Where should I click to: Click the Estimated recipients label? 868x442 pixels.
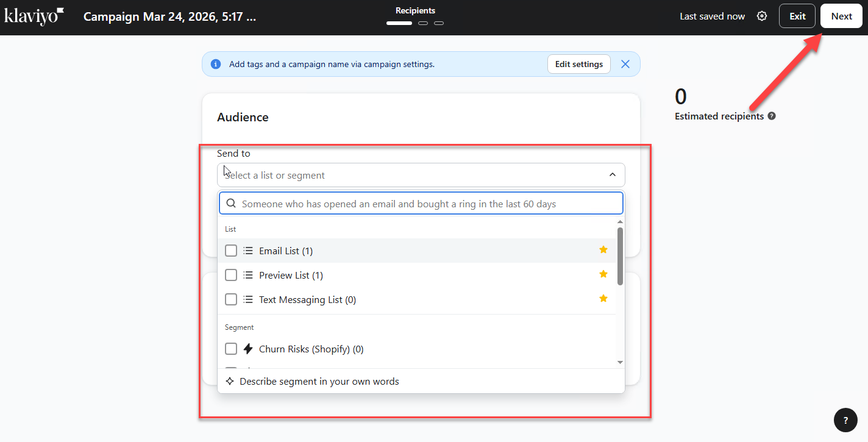(719, 116)
